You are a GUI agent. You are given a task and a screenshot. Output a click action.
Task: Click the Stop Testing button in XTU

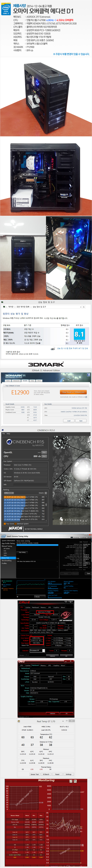point(22,552)
